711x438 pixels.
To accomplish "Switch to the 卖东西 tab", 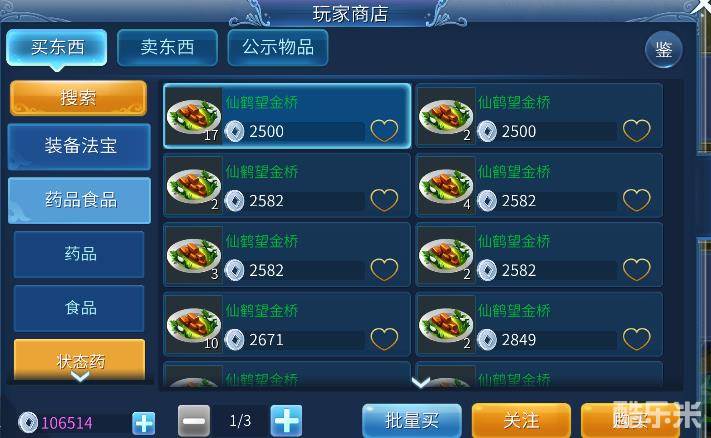I will [x=167, y=48].
